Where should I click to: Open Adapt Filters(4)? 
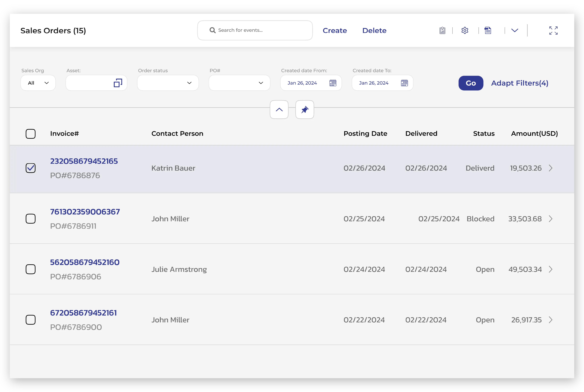coord(520,83)
